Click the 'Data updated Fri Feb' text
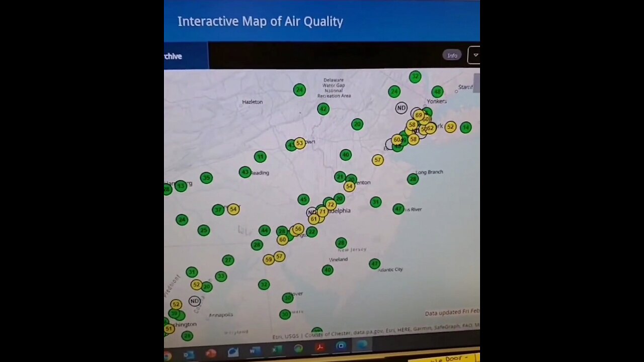The image size is (644, 362). click(452, 313)
